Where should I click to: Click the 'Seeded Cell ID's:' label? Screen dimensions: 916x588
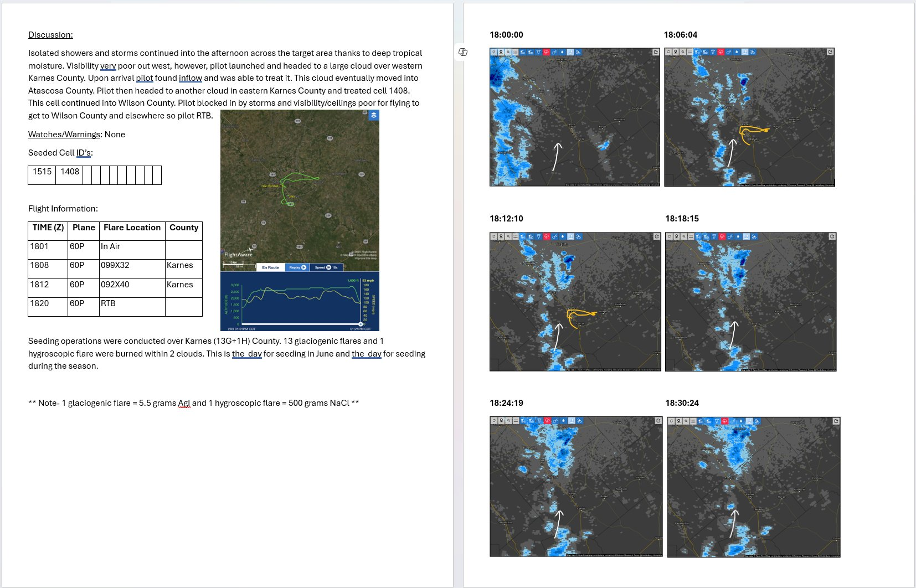60,153
